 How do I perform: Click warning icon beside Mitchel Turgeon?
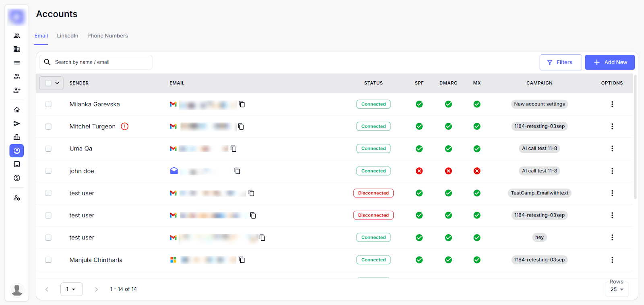click(x=125, y=126)
